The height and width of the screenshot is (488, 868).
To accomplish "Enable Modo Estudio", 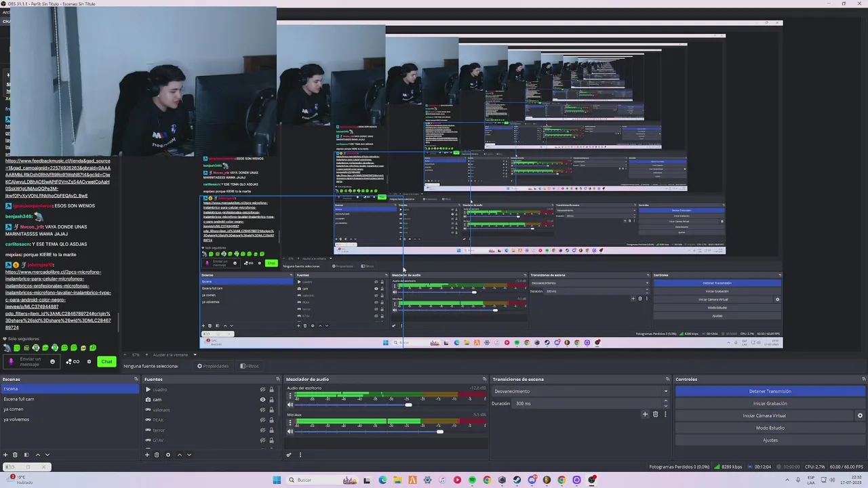I will coord(770,428).
